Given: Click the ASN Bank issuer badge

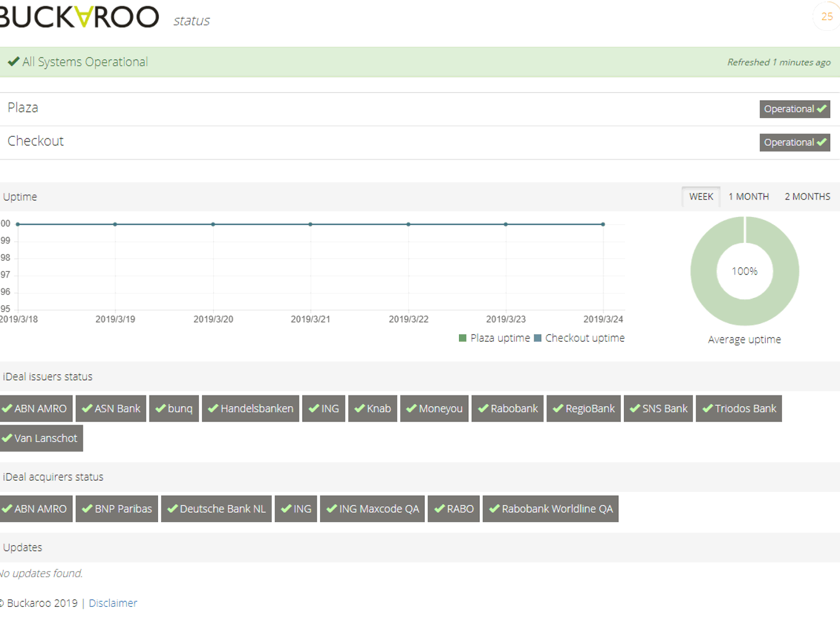Looking at the screenshot, I should pos(111,408).
